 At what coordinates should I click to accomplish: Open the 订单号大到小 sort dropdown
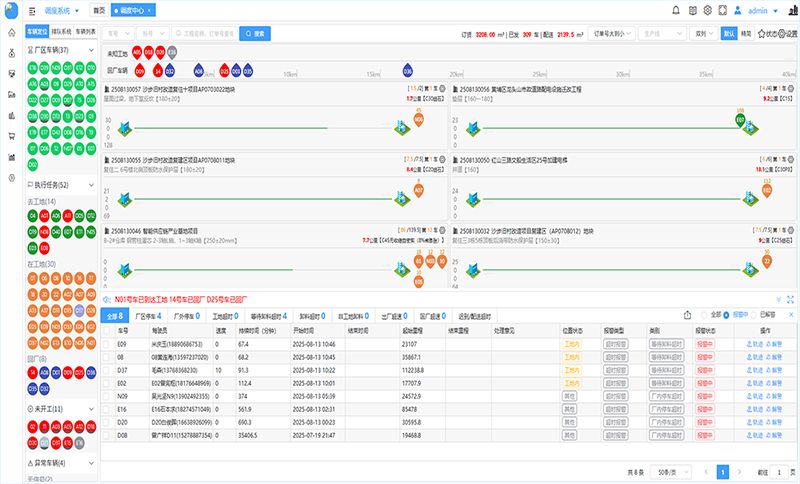[x=609, y=33]
